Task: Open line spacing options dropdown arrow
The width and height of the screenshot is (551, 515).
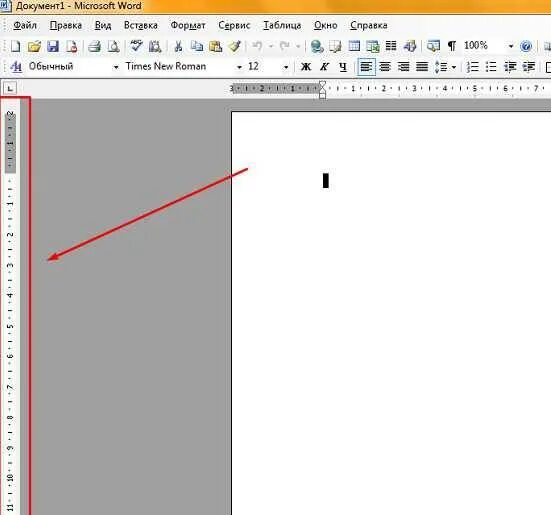Action: (454, 67)
